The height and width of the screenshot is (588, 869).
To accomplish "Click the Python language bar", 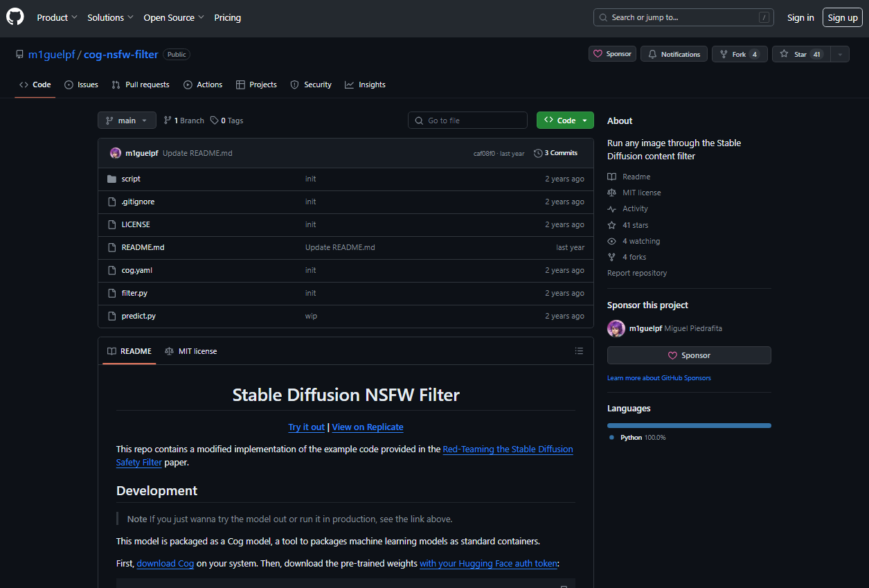I will point(689,425).
